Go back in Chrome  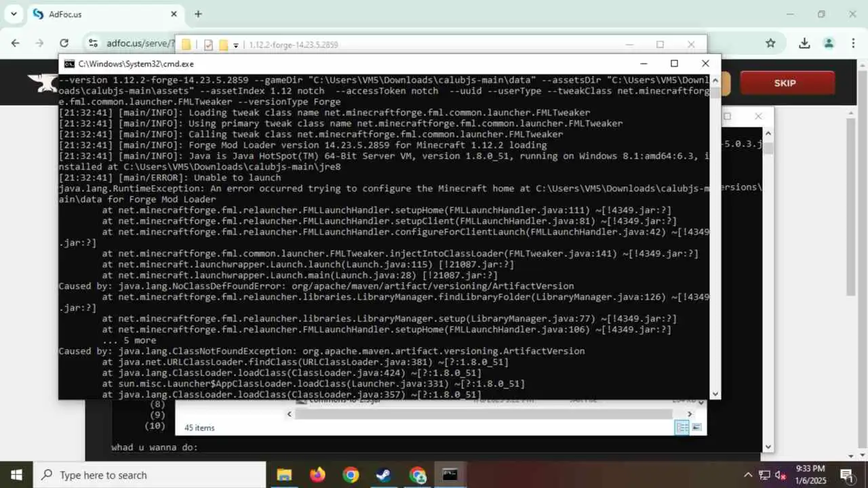16,43
